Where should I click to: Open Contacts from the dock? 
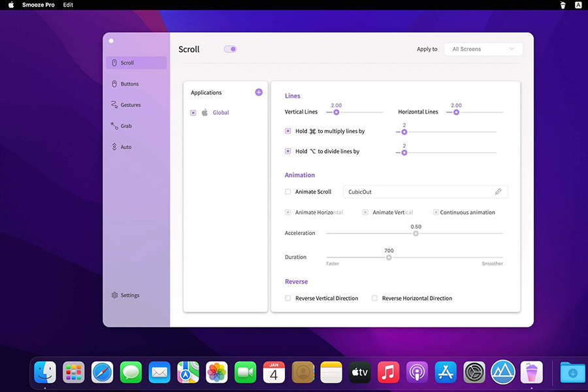click(x=302, y=372)
